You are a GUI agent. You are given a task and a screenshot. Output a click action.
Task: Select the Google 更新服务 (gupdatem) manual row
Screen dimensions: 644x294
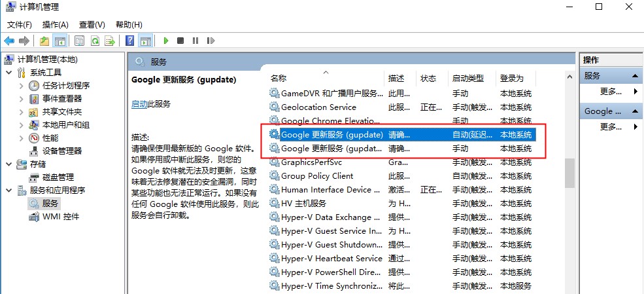pyautogui.click(x=403, y=149)
